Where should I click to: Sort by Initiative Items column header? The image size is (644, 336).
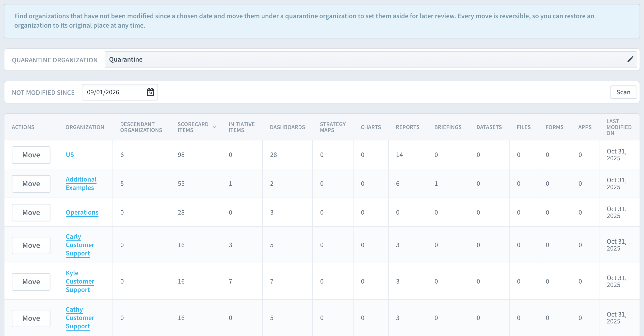click(241, 127)
